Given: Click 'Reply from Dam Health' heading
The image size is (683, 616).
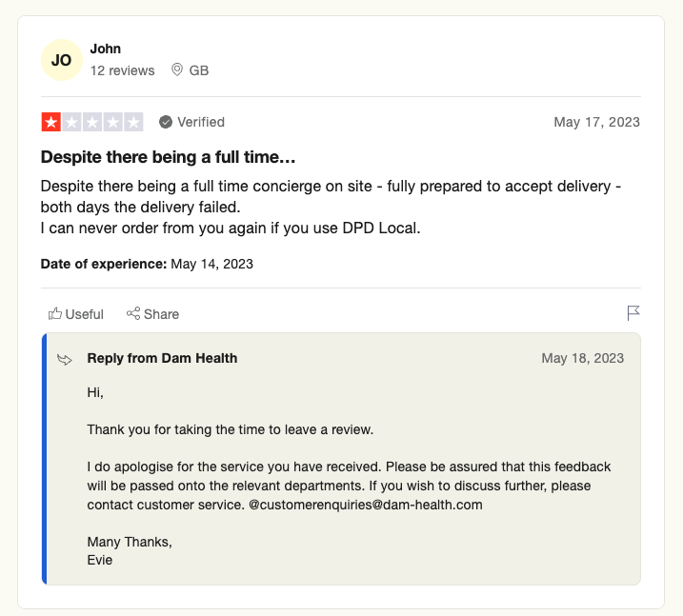Looking at the screenshot, I should click(162, 358).
